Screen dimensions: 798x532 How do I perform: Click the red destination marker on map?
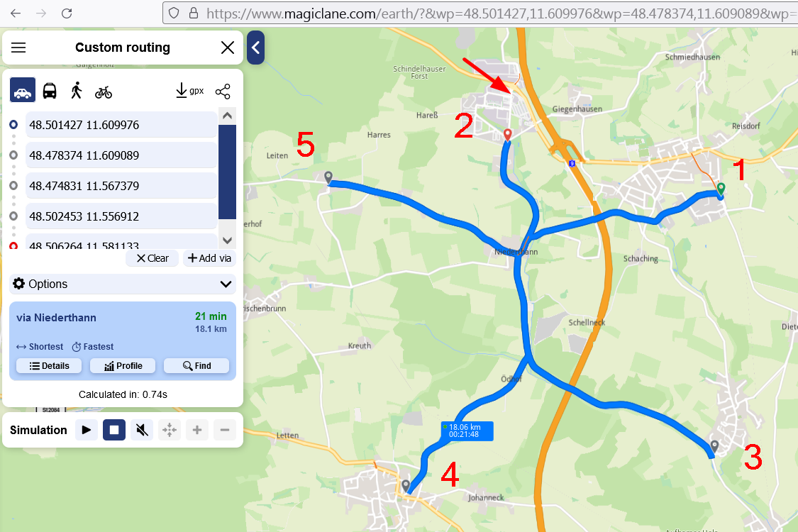tap(507, 135)
